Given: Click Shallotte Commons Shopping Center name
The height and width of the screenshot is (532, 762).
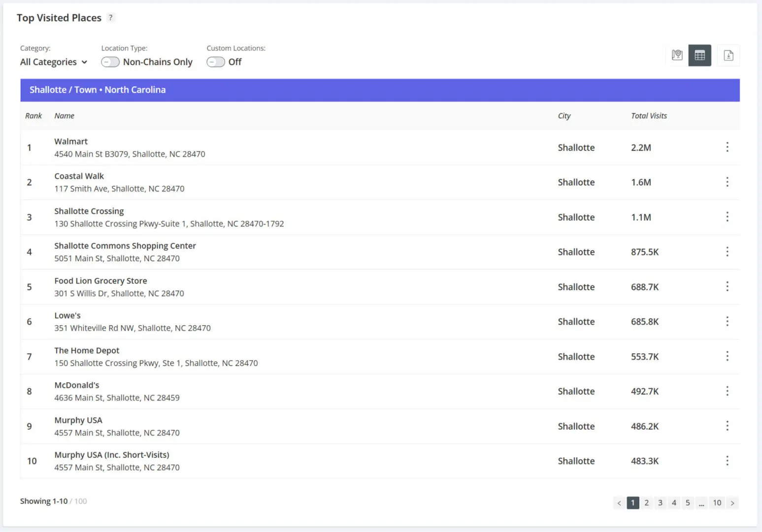Looking at the screenshot, I should (x=125, y=246).
